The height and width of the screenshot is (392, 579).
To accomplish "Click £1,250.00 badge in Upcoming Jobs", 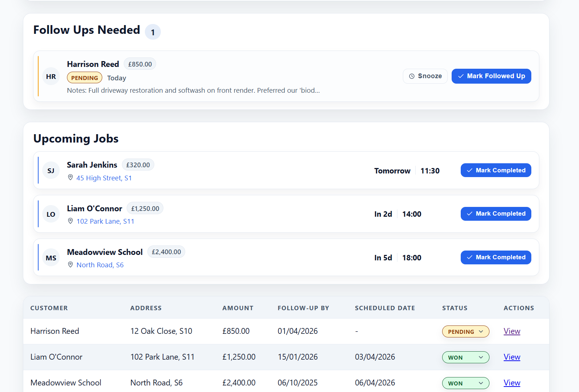I will pyautogui.click(x=145, y=208).
